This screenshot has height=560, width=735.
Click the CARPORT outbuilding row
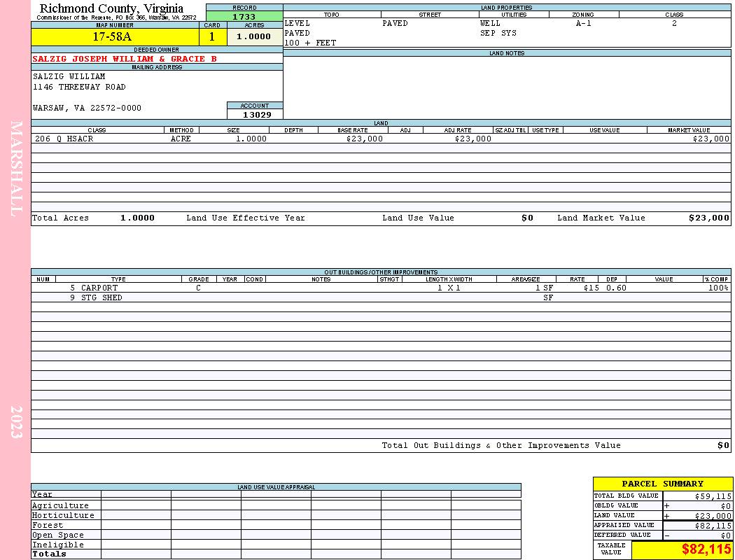coord(381,288)
